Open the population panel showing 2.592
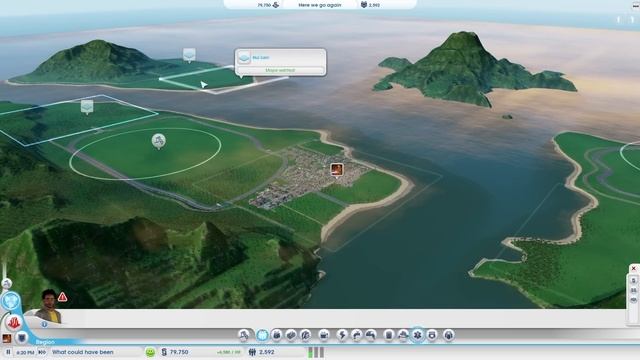The image size is (640, 360). (262, 352)
